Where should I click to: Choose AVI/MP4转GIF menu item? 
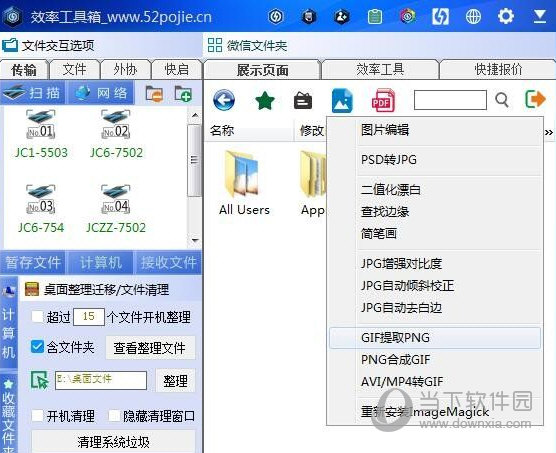(435, 382)
